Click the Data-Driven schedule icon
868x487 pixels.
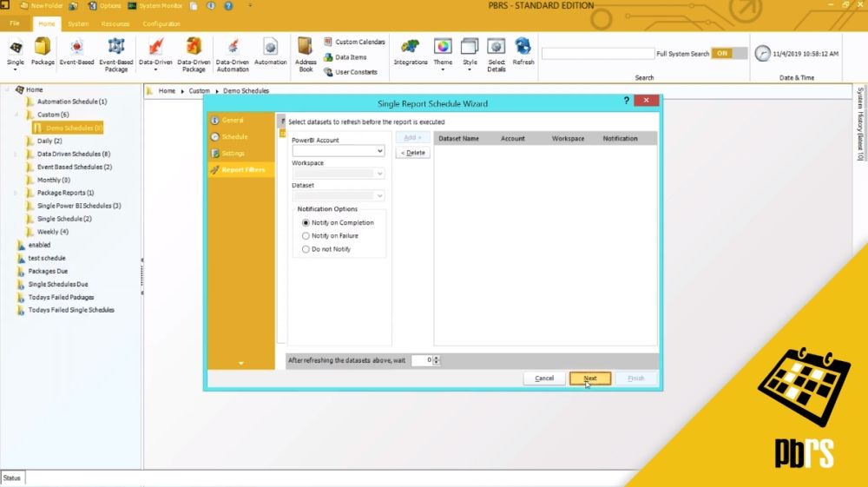click(x=155, y=54)
